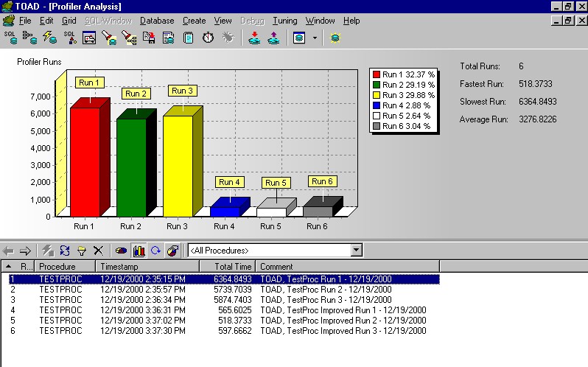Viewport: 588px width, 367px height.
Task: Click the red down-arrow database icon
Action: [x=254, y=38]
